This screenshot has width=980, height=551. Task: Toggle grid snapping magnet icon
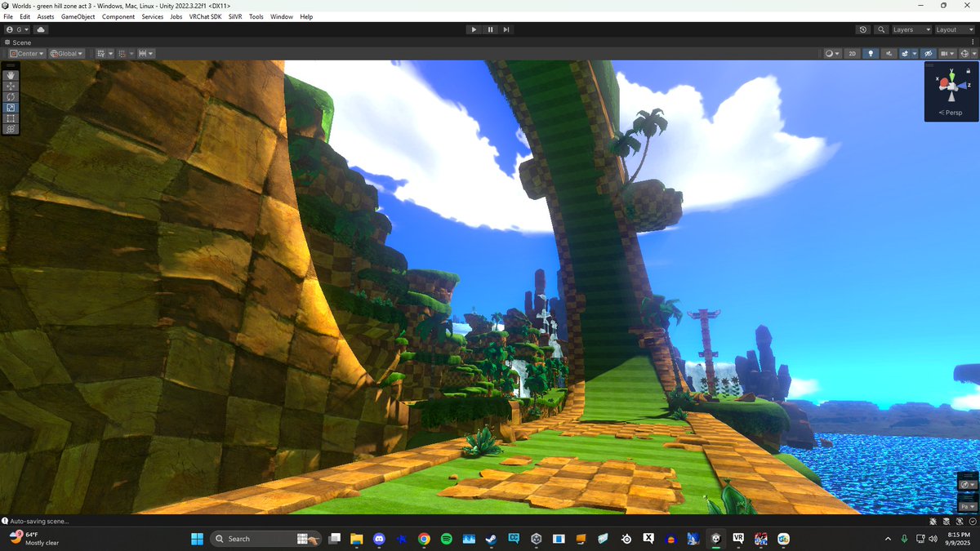coord(122,53)
